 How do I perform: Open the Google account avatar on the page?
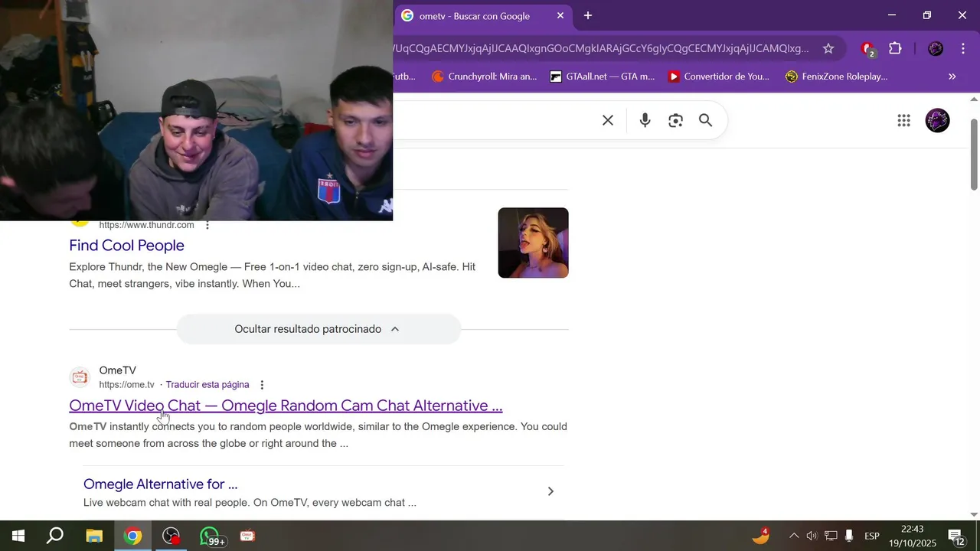click(937, 120)
